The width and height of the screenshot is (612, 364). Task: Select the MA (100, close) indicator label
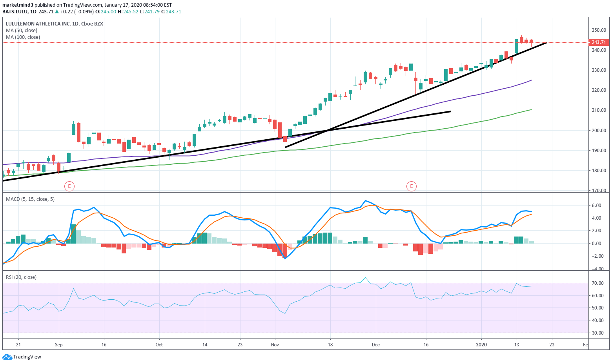[x=23, y=37]
